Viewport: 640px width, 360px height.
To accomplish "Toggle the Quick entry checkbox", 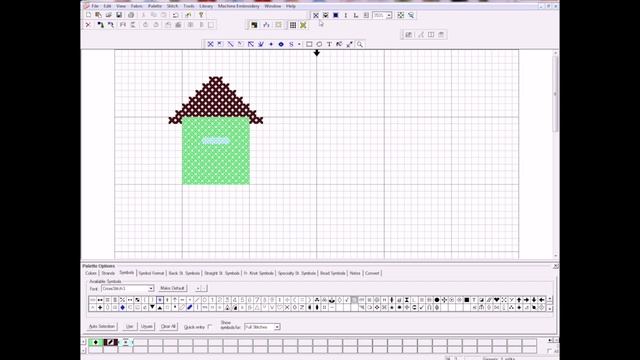I will 210,327.
